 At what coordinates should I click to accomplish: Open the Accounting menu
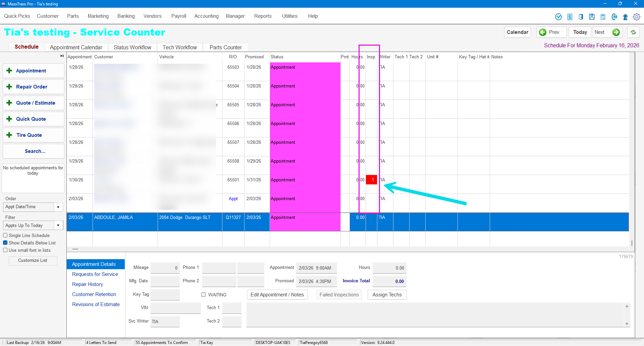click(206, 16)
